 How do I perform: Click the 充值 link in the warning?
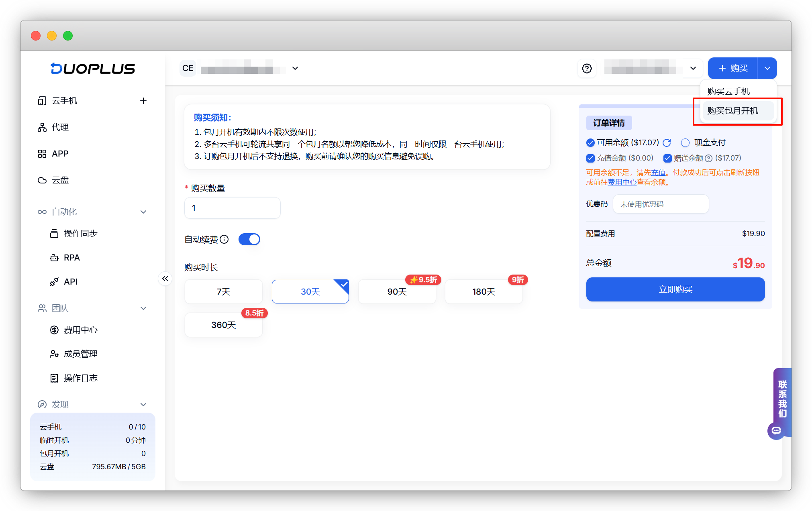coord(658,173)
